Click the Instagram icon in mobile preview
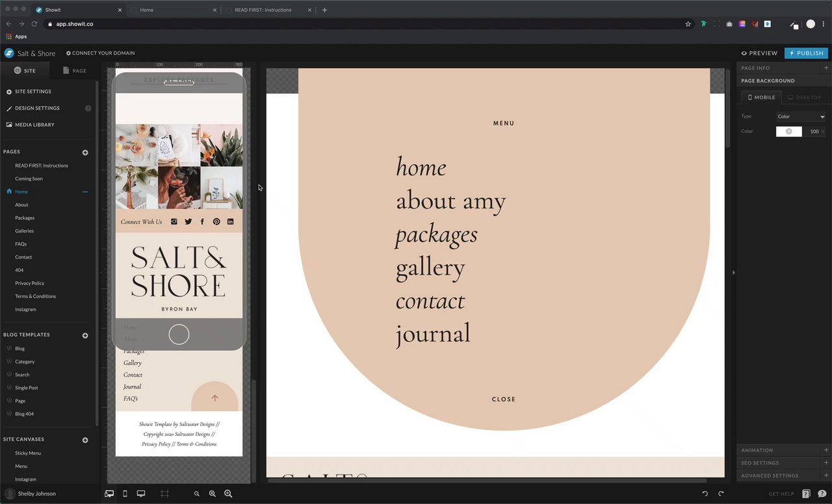Viewport: 832px width, 504px height. coord(174,221)
